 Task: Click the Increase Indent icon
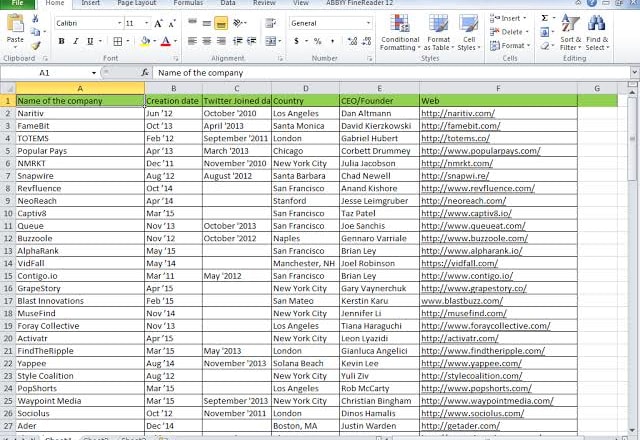pyautogui.click(x=252, y=41)
